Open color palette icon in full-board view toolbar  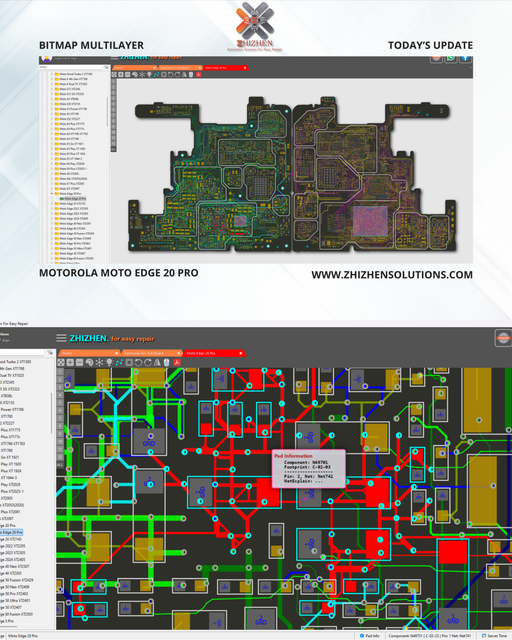[x=135, y=75]
